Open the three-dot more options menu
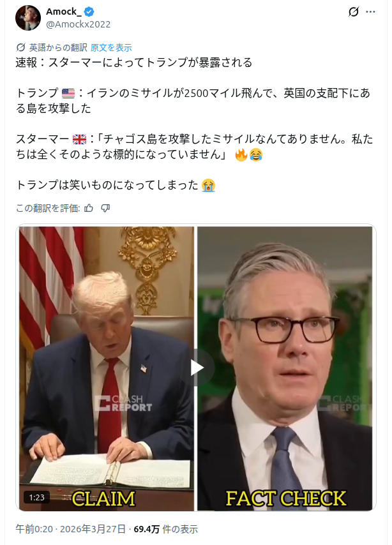Screen dimensions: 392x545 370,12
